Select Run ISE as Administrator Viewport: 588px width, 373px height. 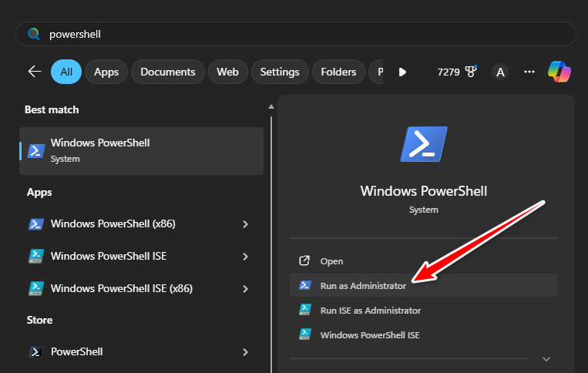coord(370,311)
